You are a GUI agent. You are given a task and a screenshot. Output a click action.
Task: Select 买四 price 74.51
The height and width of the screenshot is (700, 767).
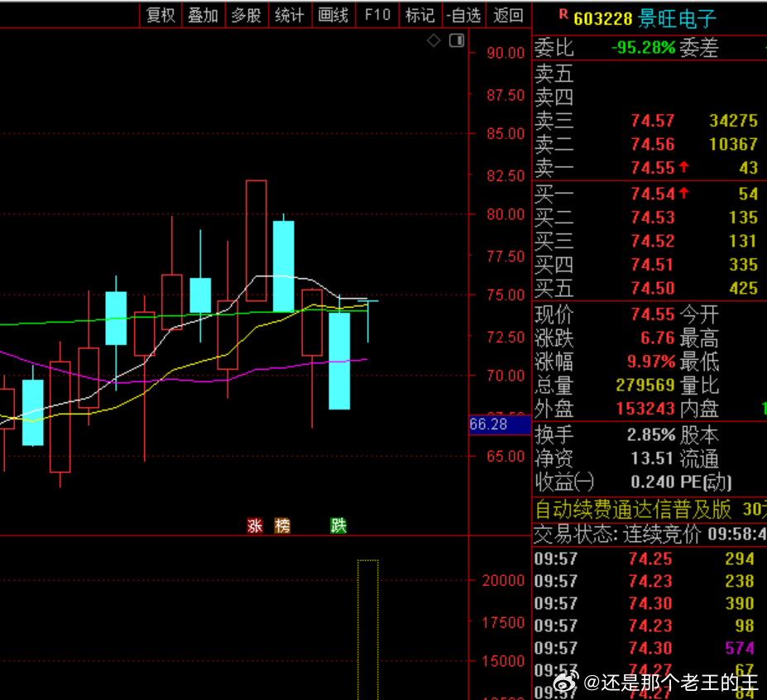point(653,265)
